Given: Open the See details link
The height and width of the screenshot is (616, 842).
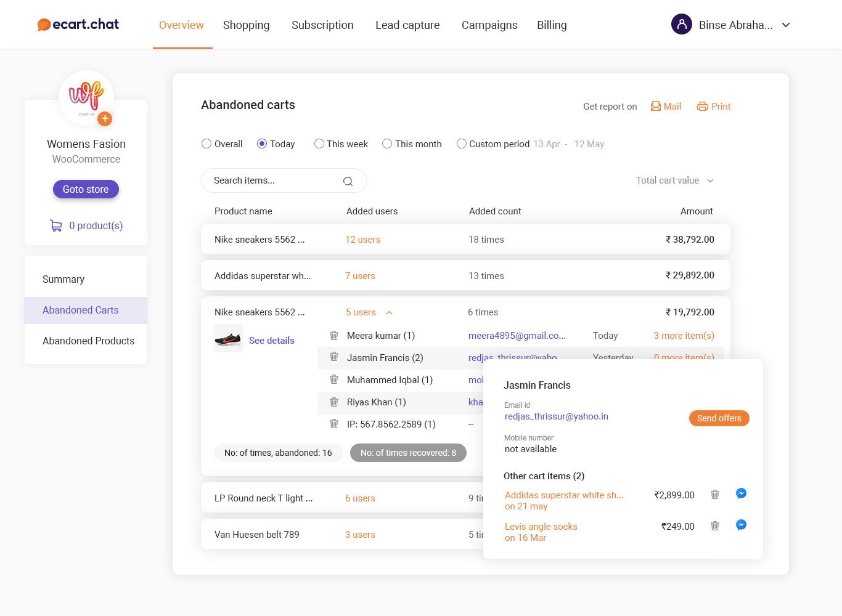Looking at the screenshot, I should tap(272, 341).
